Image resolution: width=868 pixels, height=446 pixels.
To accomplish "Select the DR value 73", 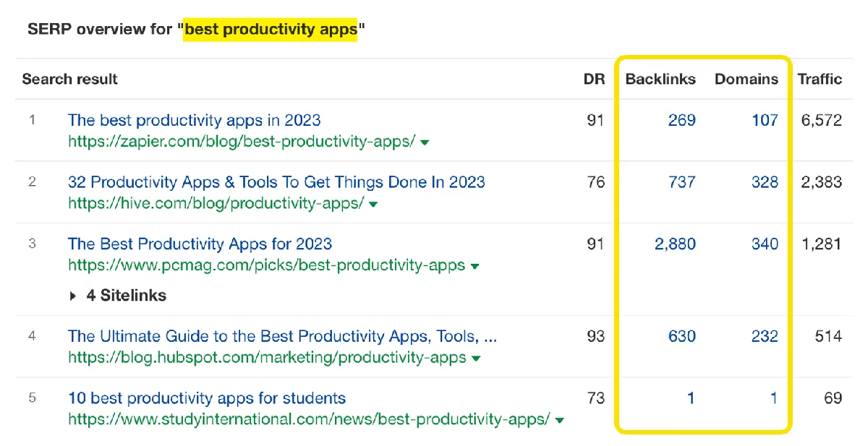I will click(x=596, y=398).
